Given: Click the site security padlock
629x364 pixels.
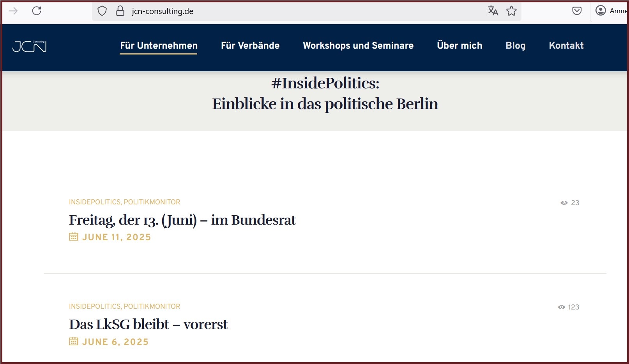Looking at the screenshot, I should click(x=120, y=11).
